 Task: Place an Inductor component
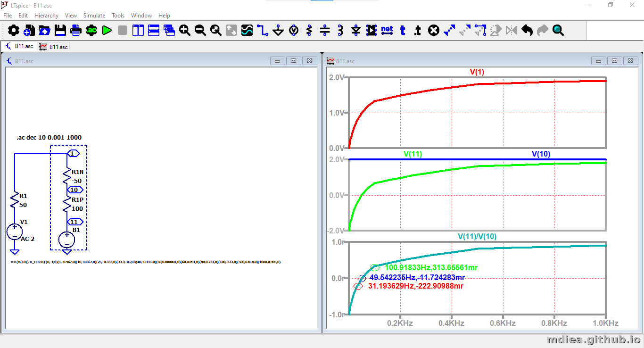340,31
